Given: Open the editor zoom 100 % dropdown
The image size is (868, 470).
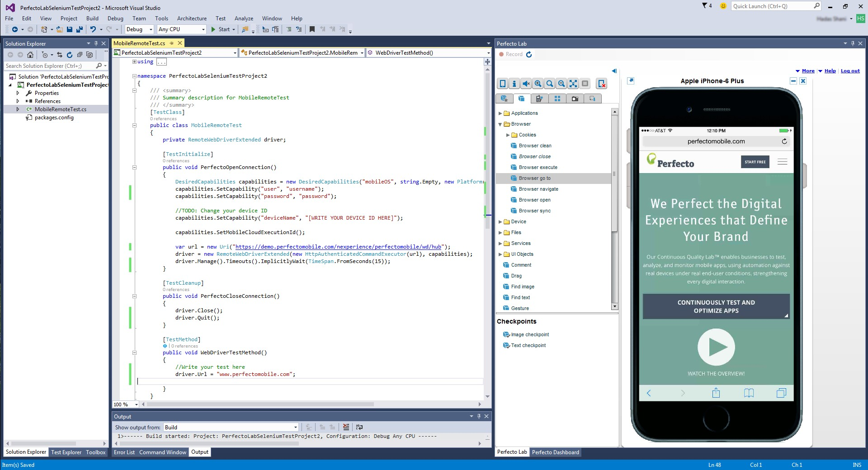Looking at the screenshot, I should (x=136, y=404).
